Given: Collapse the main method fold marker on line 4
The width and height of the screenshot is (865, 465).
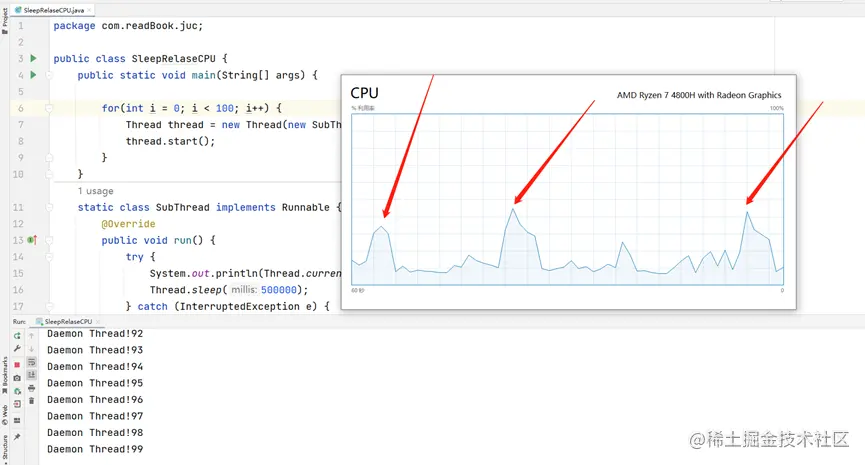Looking at the screenshot, I should click(x=49, y=74).
